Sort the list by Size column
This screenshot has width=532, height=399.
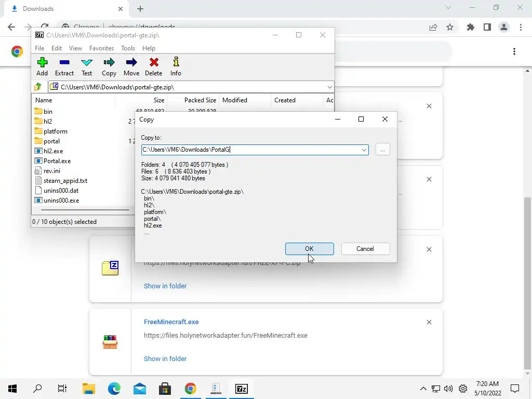point(141,100)
